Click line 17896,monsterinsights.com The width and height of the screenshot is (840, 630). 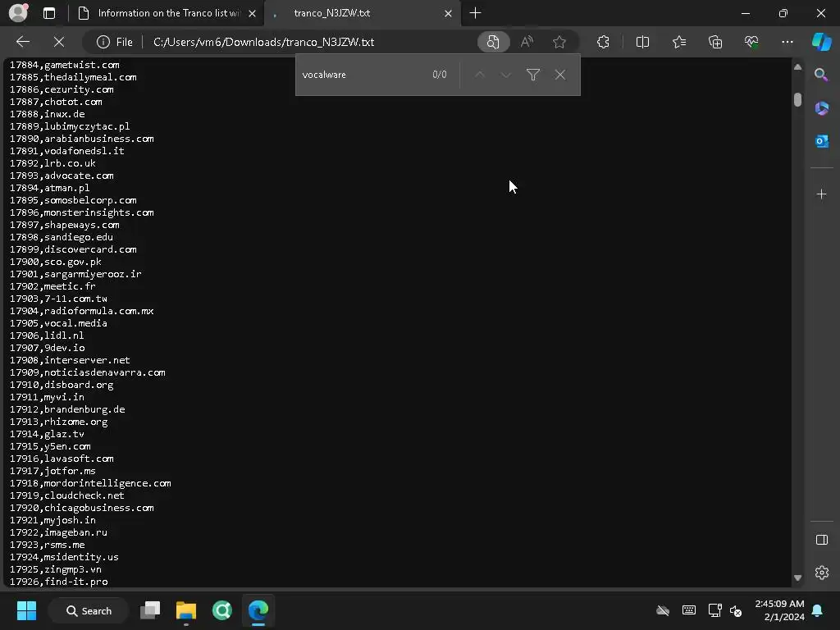coord(81,212)
